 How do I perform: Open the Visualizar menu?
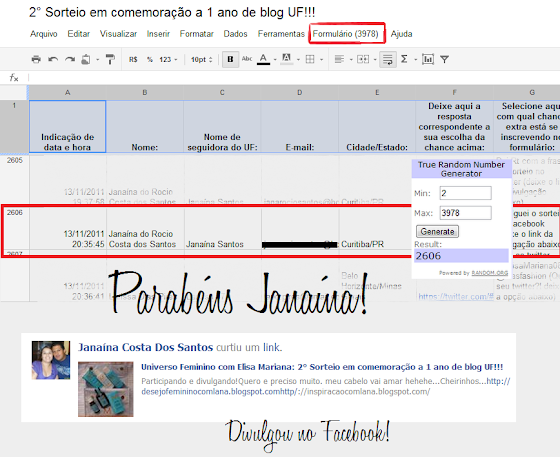pyautogui.click(x=118, y=34)
